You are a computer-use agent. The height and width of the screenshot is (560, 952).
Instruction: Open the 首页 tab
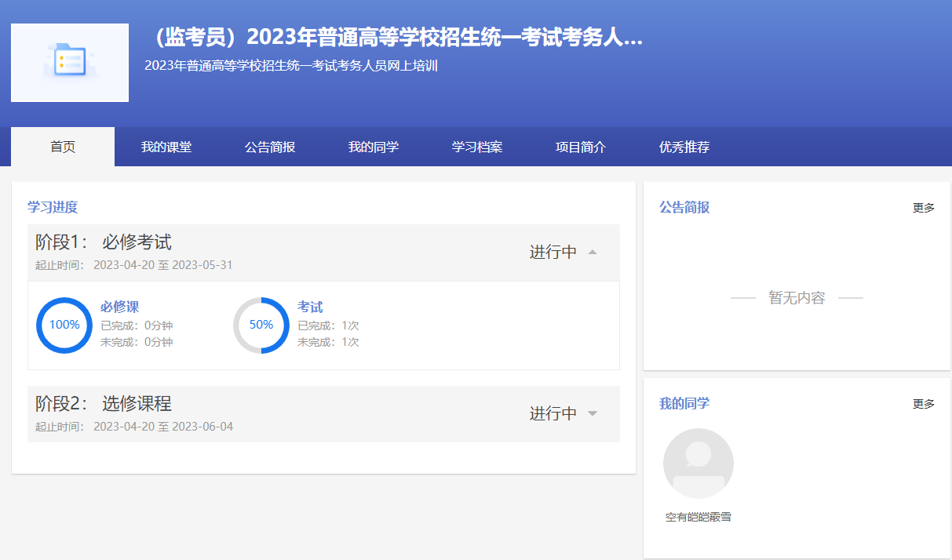[x=63, y=147]
